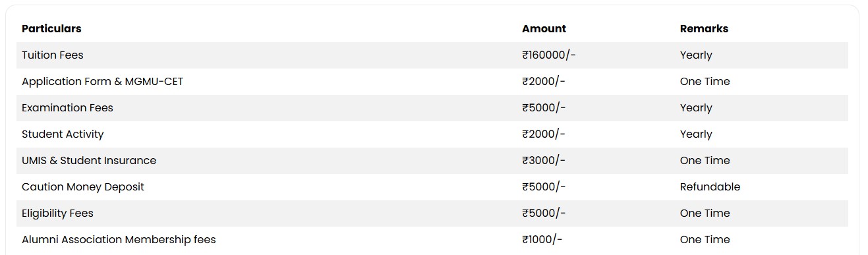Click the ₹3000/- insurance amount
The height and width of the screenshot is (255, 868).
click(544, 161)
